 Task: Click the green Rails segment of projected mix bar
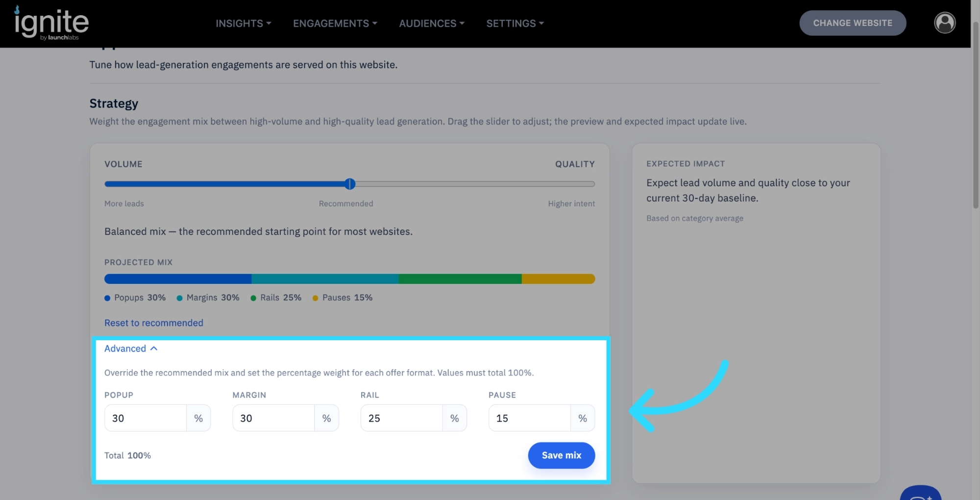click(460, 279)
